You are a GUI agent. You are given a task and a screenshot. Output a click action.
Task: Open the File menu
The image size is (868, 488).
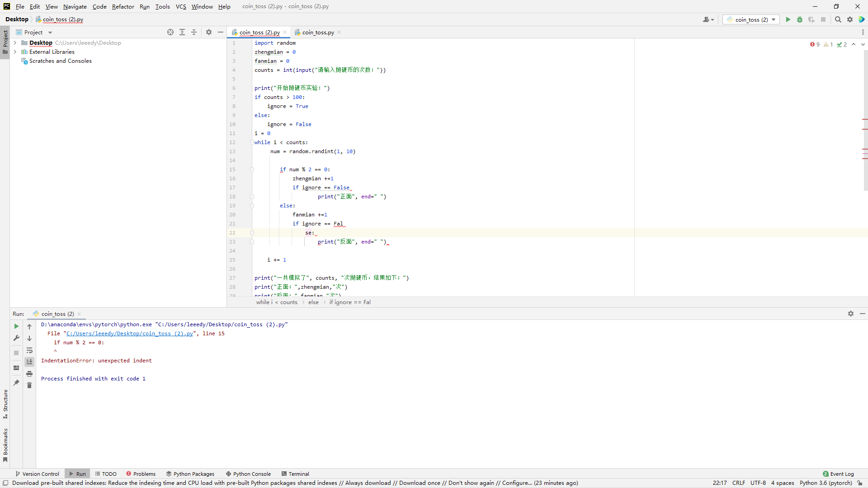point(20,6)
